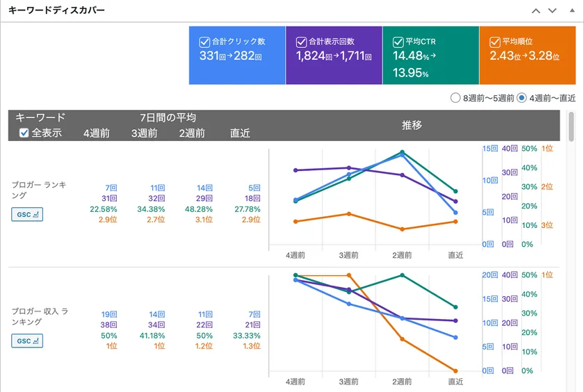Viewport: 584px width, 392px height.
Task: Click orange rank point at 直近 in second chart
Action: pos(455,370)
